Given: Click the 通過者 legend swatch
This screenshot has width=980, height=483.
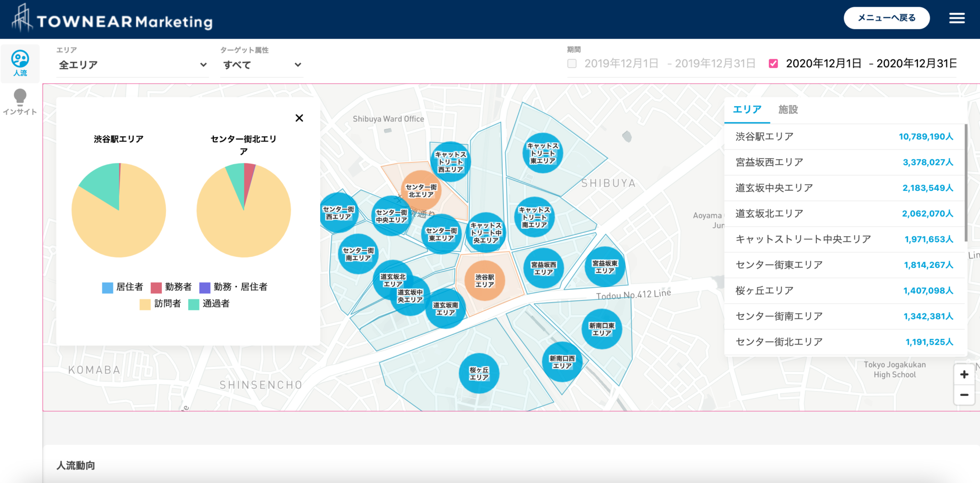Looking at the screenshot, I should pyautogui.click(x=193, y=304).
